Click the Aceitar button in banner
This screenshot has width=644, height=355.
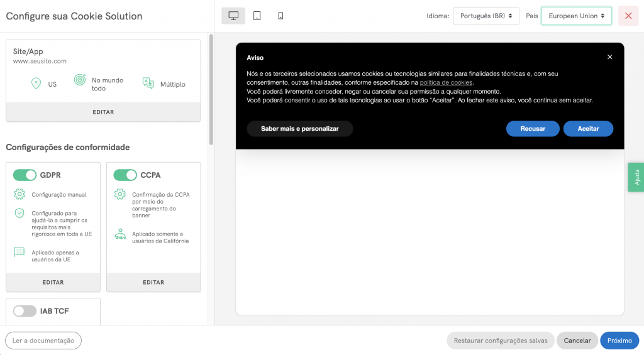588,129
